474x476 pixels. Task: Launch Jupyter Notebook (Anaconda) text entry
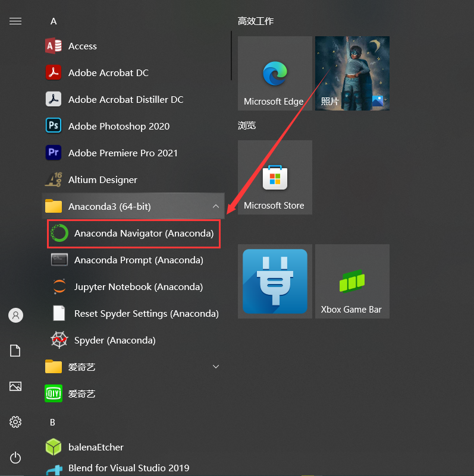point(139,287)
